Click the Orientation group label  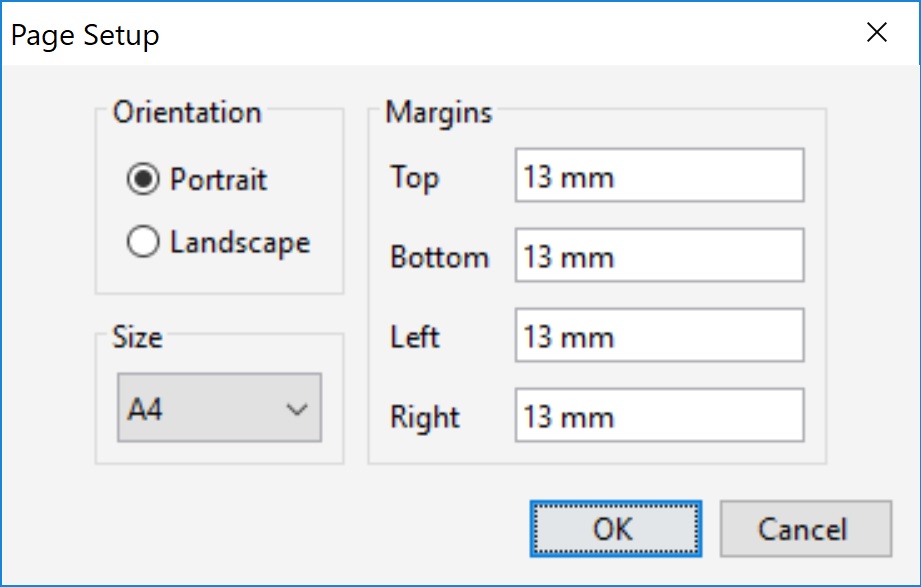tap(186, 113)
